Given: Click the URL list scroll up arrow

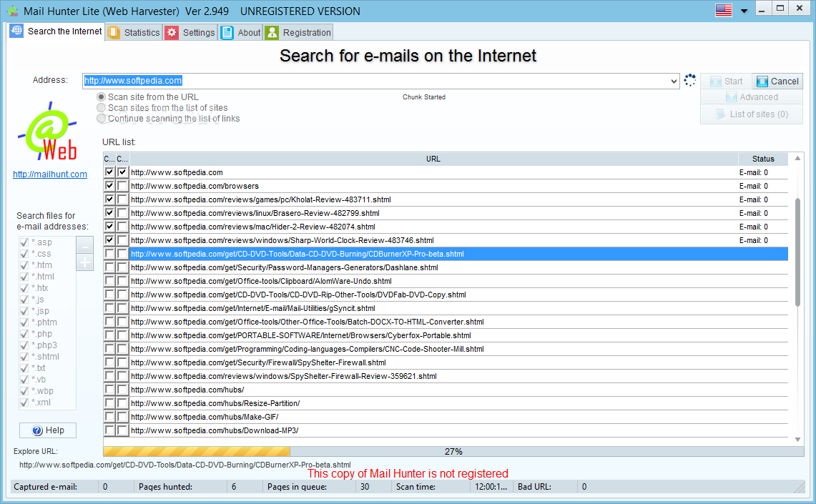Looking at the screenshot, I should point(797,158).
